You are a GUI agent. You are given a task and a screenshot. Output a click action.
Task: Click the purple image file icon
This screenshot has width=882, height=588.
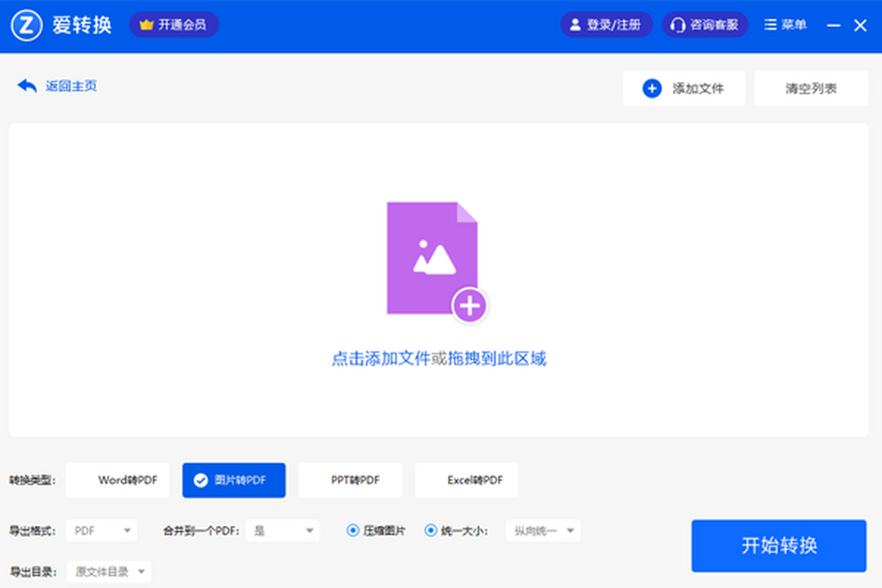(434, 259)
